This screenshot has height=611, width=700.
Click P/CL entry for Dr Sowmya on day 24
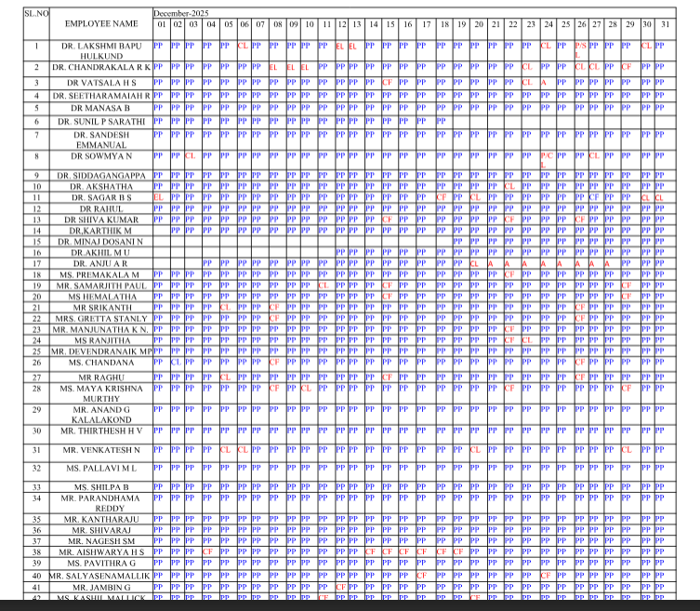tap(547, 160)
